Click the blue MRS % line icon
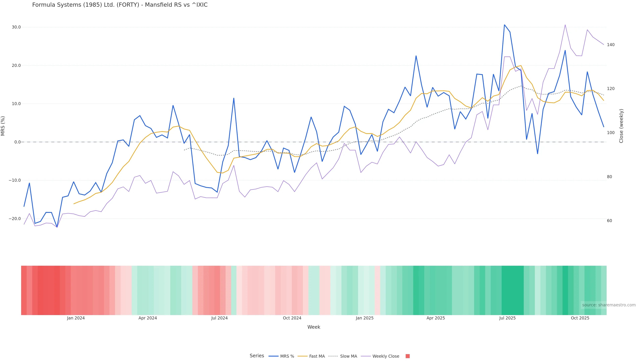 273,356
